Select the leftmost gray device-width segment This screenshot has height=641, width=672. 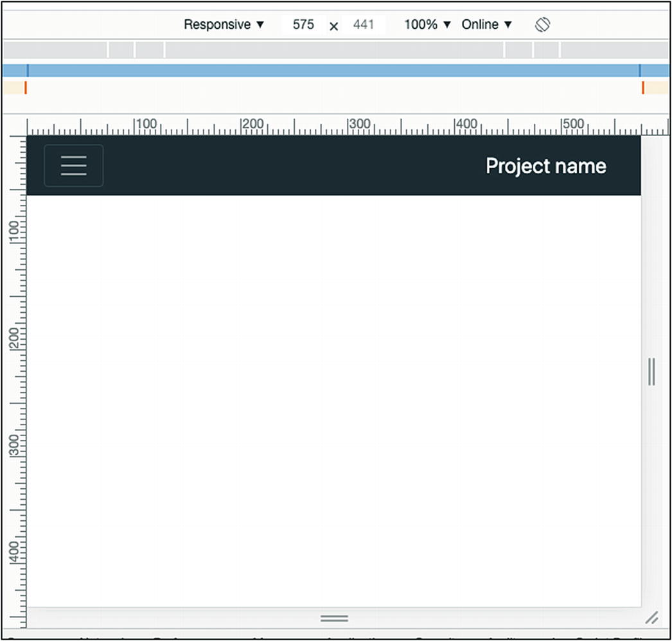coord(55,49)
